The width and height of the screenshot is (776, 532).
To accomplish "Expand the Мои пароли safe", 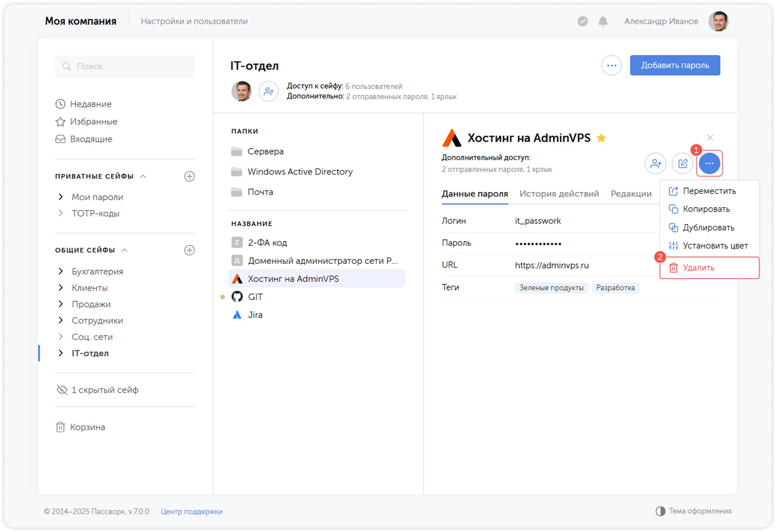I will point(61,197).
